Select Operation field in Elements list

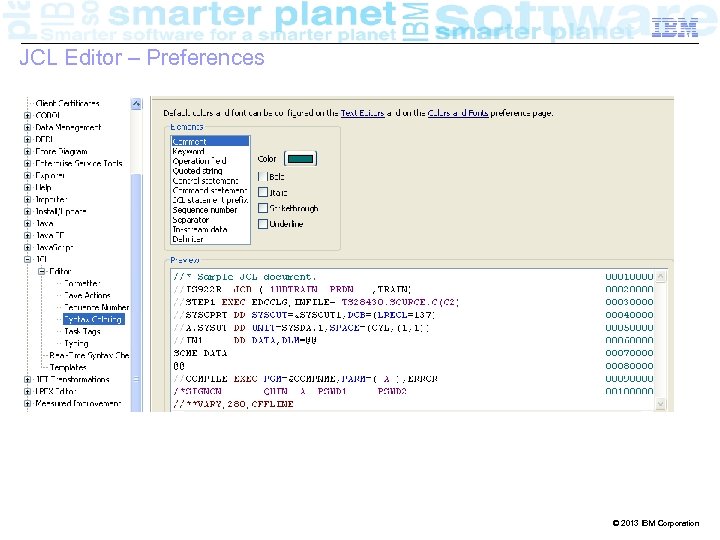[x=210, y=161]
